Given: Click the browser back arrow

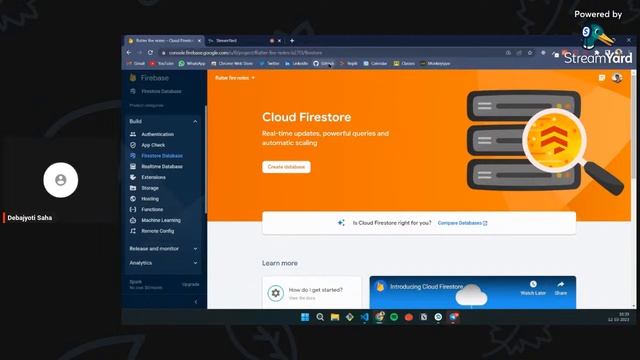Looking at the screenshot, I should (x=129, y=53).
